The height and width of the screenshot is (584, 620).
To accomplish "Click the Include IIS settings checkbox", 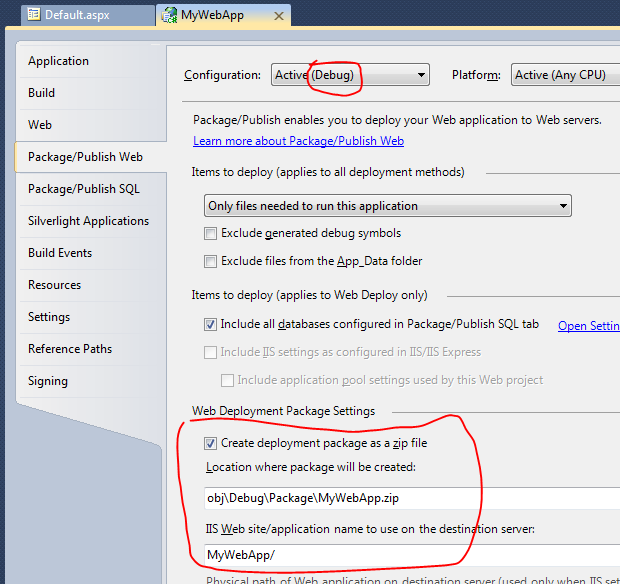I will [x=210, y=352].
